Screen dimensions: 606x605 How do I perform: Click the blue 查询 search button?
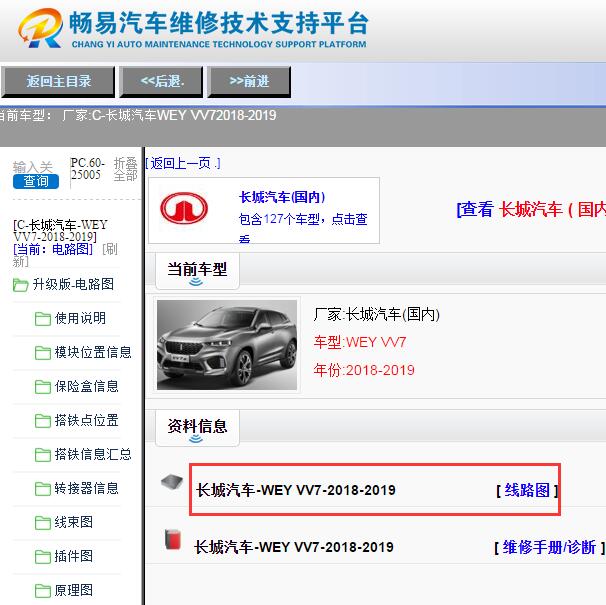point(36,181)
